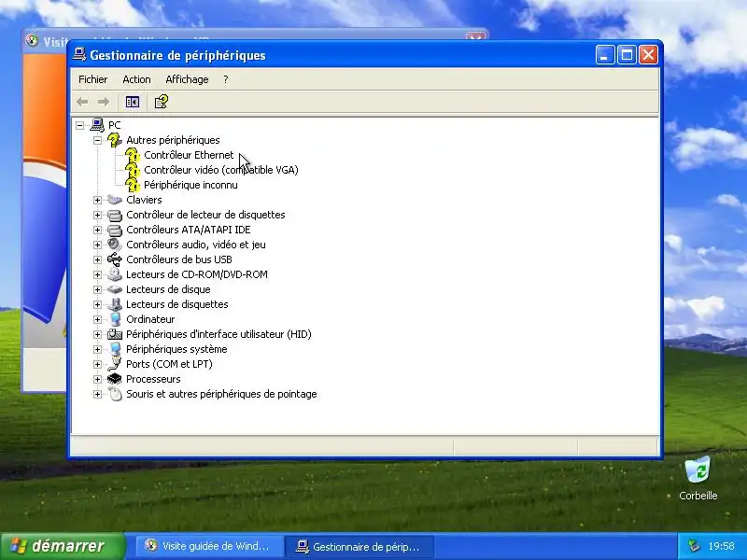Click the USB symbol icon
The height and width of the screenshot is (560, 747).
[x=115, y=259]
